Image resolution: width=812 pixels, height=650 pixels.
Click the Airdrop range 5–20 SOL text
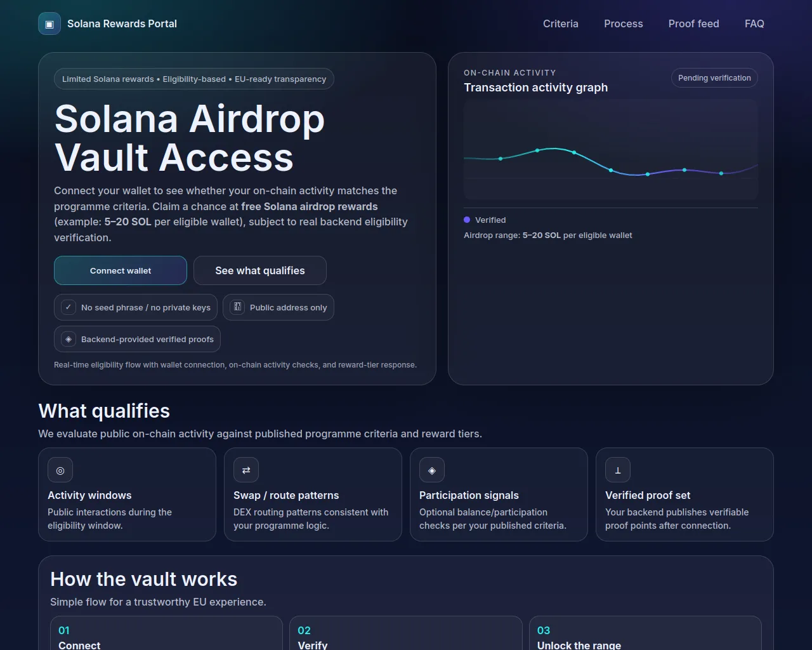pyautogui.click(x=548, y=235)
